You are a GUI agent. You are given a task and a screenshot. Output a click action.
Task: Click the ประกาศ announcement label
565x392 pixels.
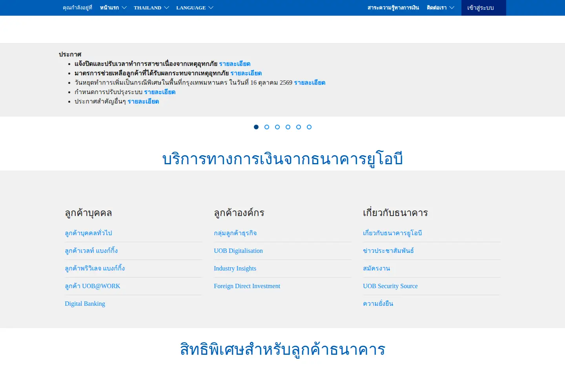(70, 54)
